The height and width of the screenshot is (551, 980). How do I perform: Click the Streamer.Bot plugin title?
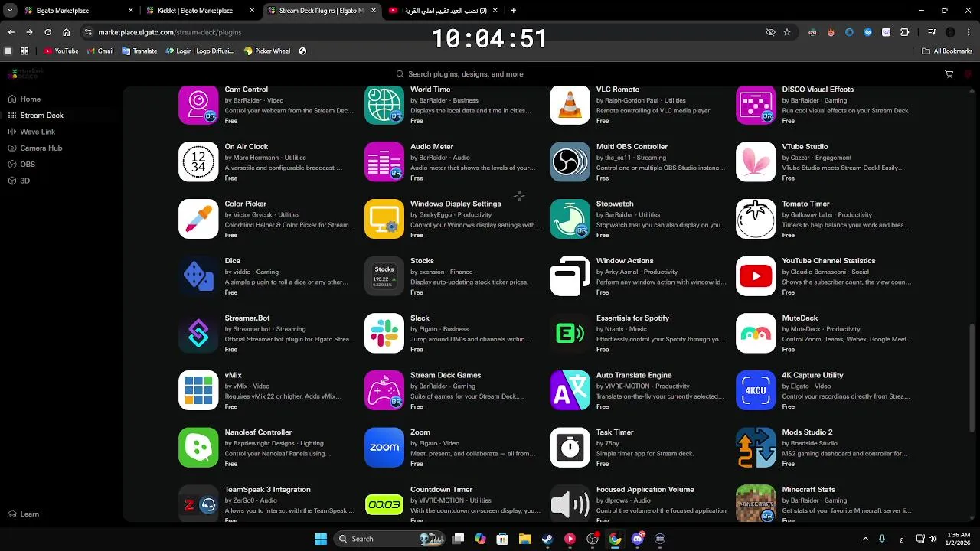pyautogui.click(x=247, y=318)
